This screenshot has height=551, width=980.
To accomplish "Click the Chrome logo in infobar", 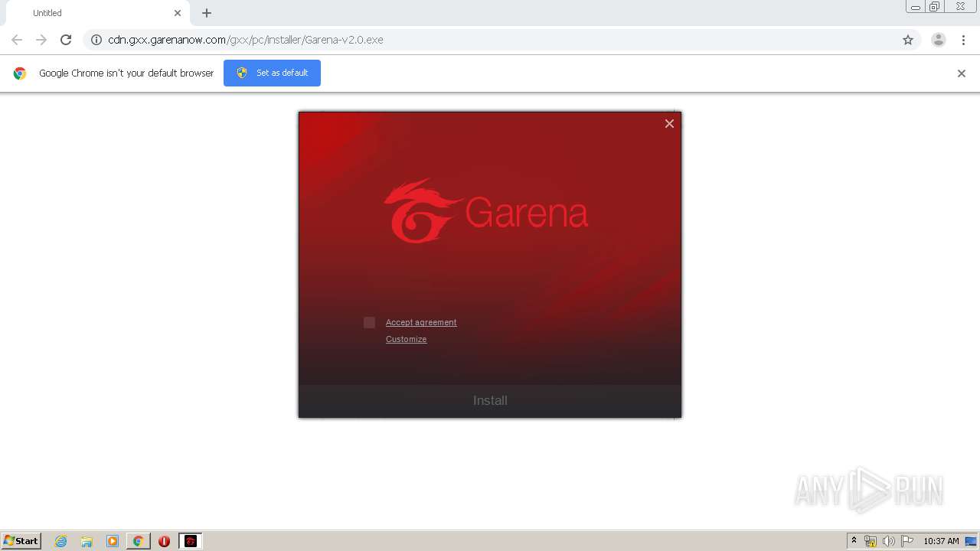I will pos(20,73).
